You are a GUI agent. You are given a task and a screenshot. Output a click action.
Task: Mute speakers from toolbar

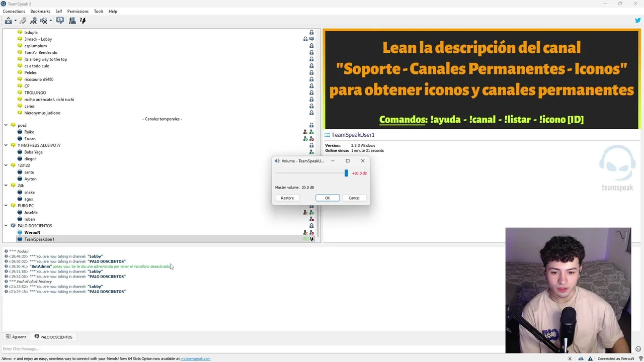pos(43,21)
